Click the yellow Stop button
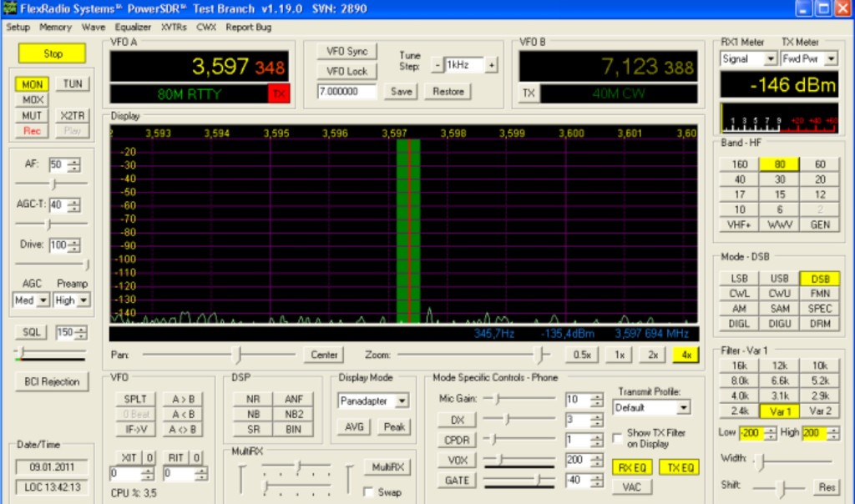The width and height of the screenshot is (855, 504). [53, 53]
